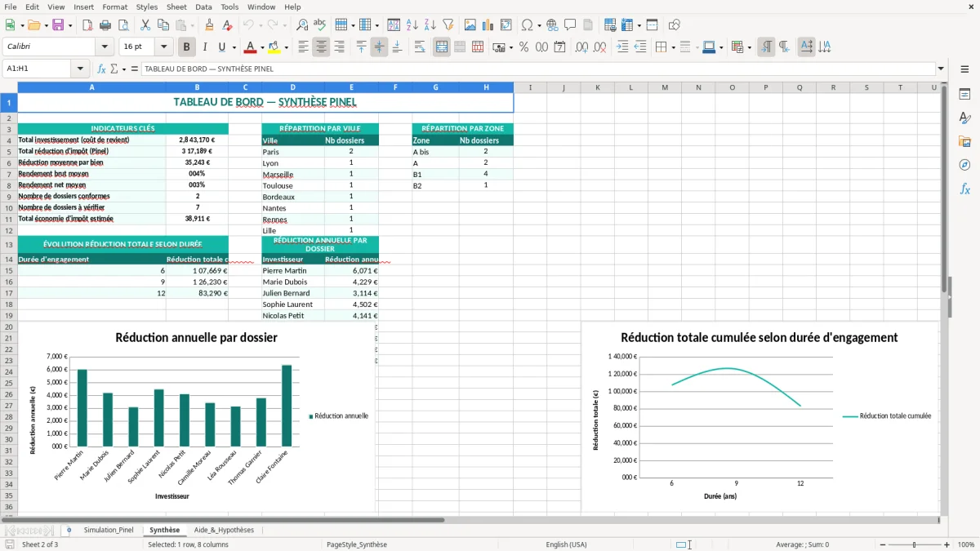Screen dimensions: 980x551
Task: Align text right
Action: [339, 47]
